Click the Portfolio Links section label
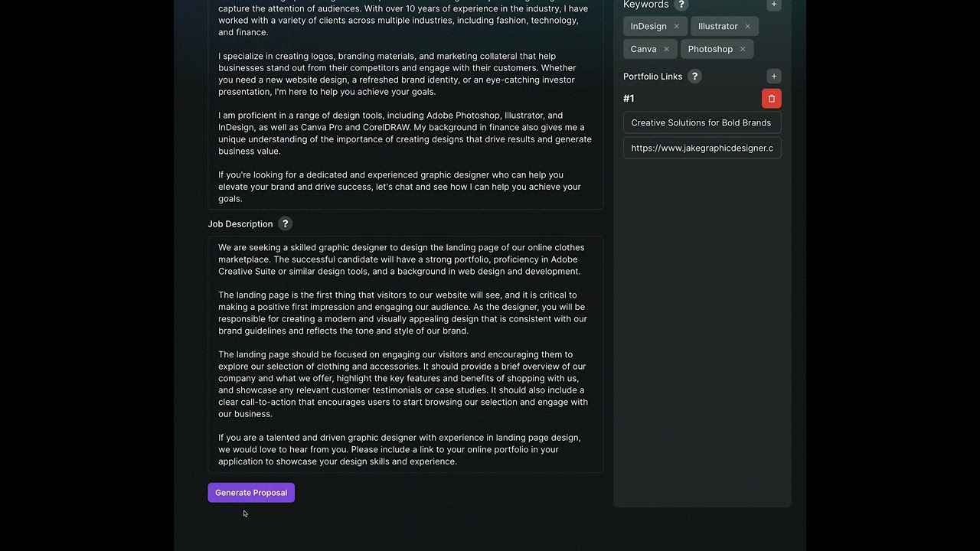This screenshot has width=980, height=551. [x=652, y=76]
